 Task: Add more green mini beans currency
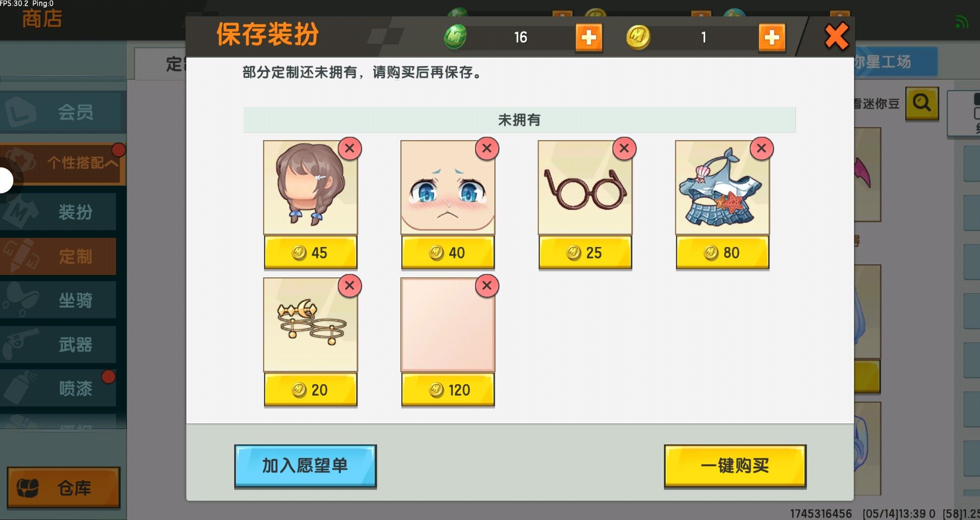pyautogui.click(x=589, y=38)
